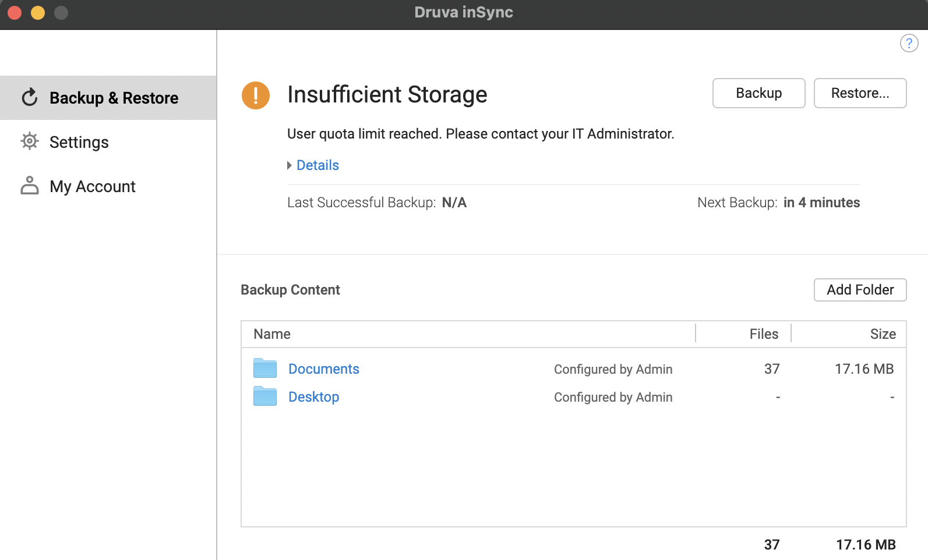
Task: Expand the Details disclosure triangle
Action: pos(290,165)
